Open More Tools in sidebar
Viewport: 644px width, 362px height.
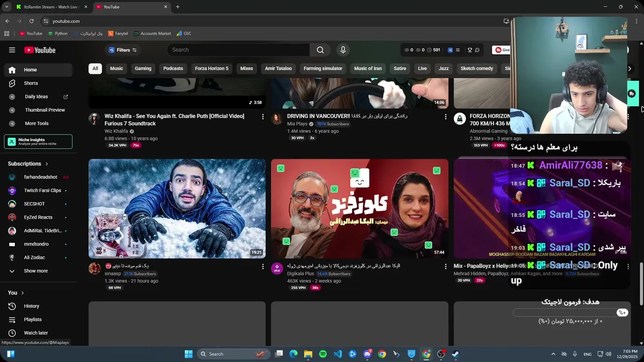click(x=38, y=123)
